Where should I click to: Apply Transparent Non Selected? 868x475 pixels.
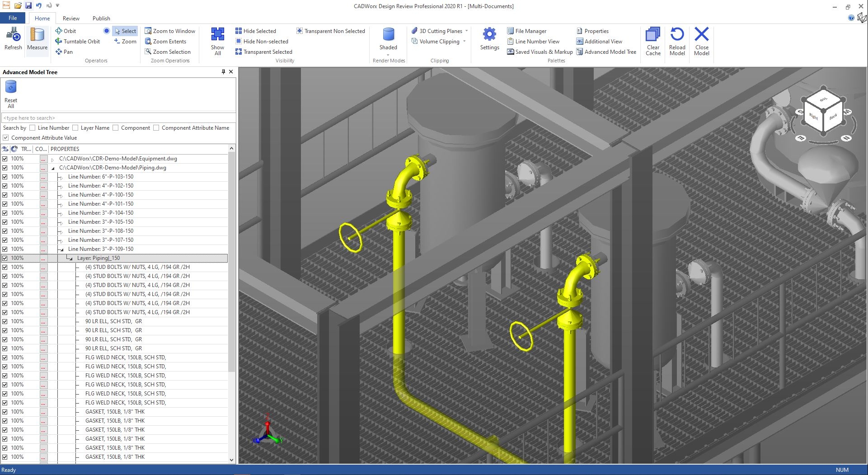pos(330,31)
